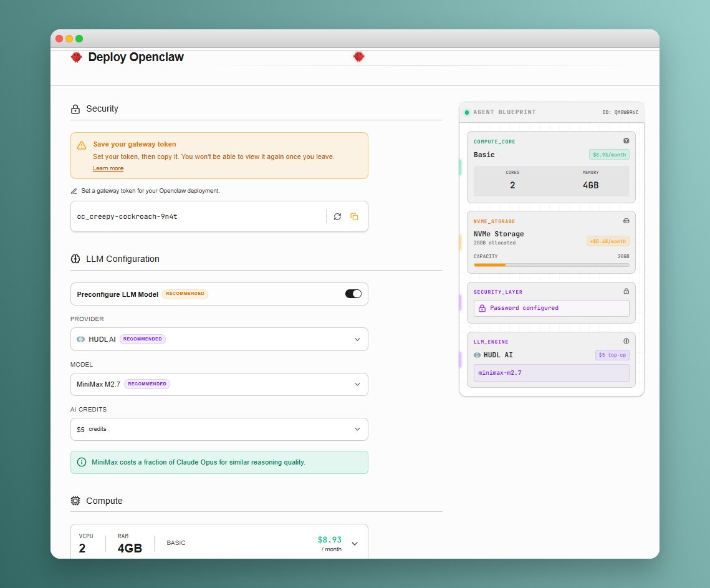Open the Model dropdown showing MiniMax M2.7
This screenshot has height=588, width=710.
[219, 384]
